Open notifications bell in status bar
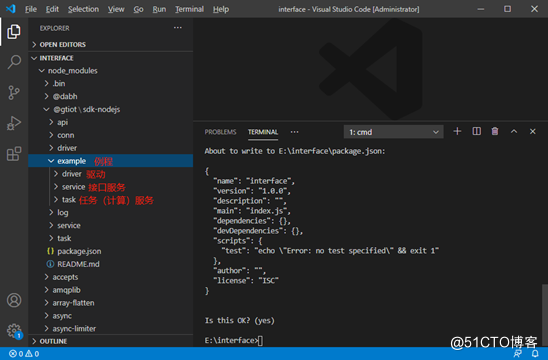548x360 pixels. point(535,353)
